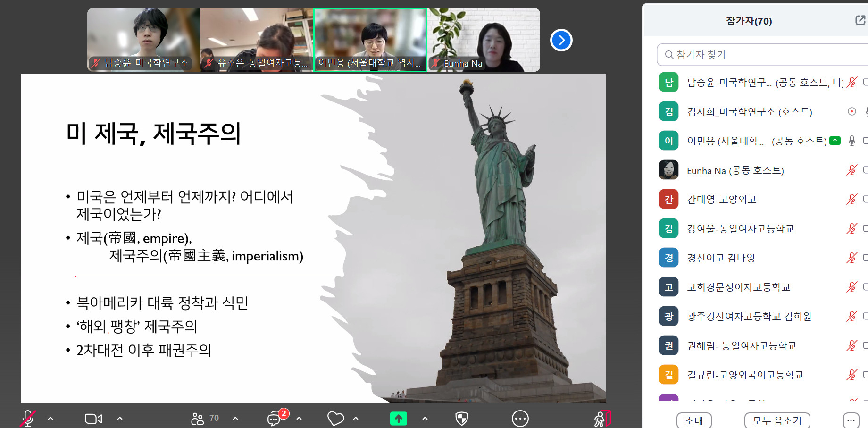Toggle the video camera on
This screenshot has width=868, height=428.
click(x=93, y=419)
